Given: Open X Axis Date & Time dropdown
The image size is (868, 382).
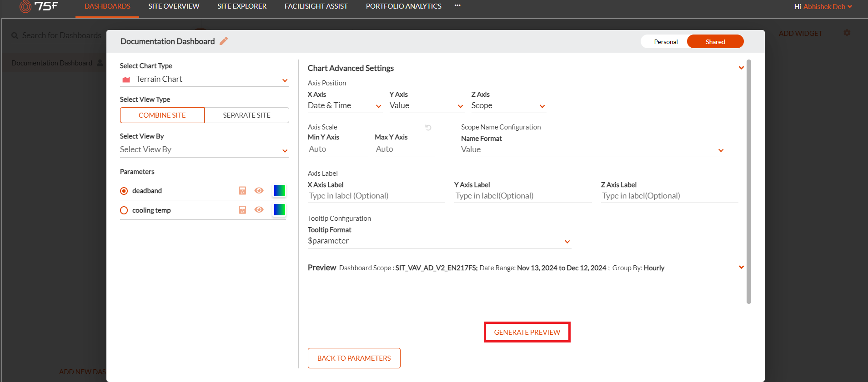Looking at the screenshot, I should pyautogui.click(x=345, y=106).
